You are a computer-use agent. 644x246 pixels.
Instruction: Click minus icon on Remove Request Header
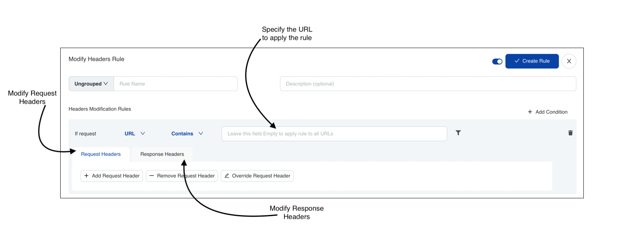(152, 176)
